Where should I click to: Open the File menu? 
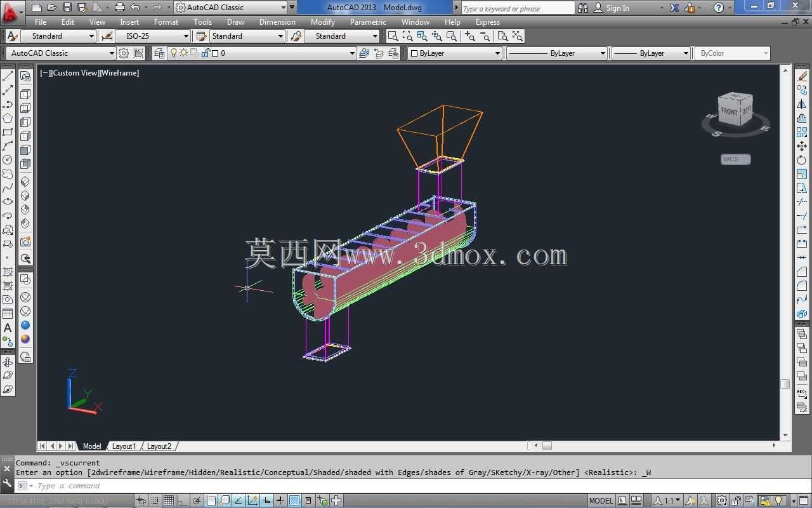coord(41,22)
